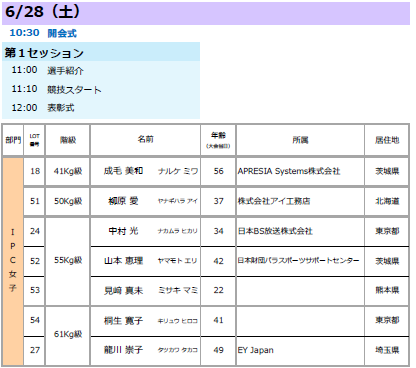Select athlete name 成毛 美和
Viewport: 416px width, 368px height.
(x=123, y=171)
